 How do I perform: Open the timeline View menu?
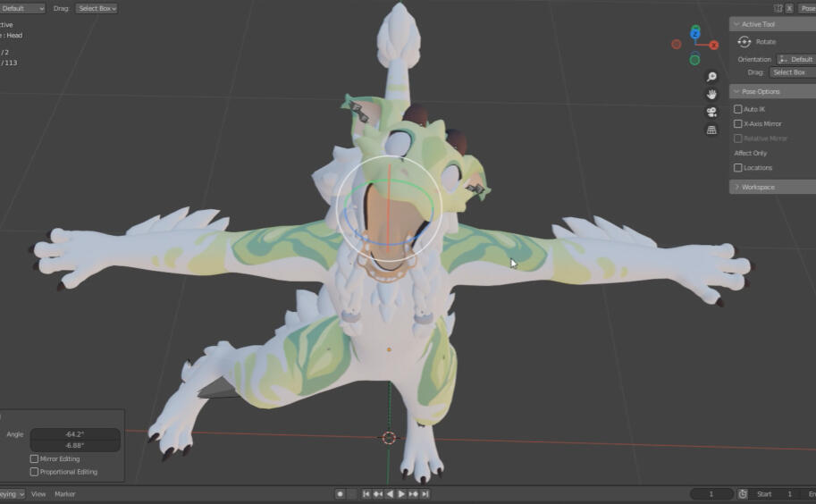click(x=38, y=494)
